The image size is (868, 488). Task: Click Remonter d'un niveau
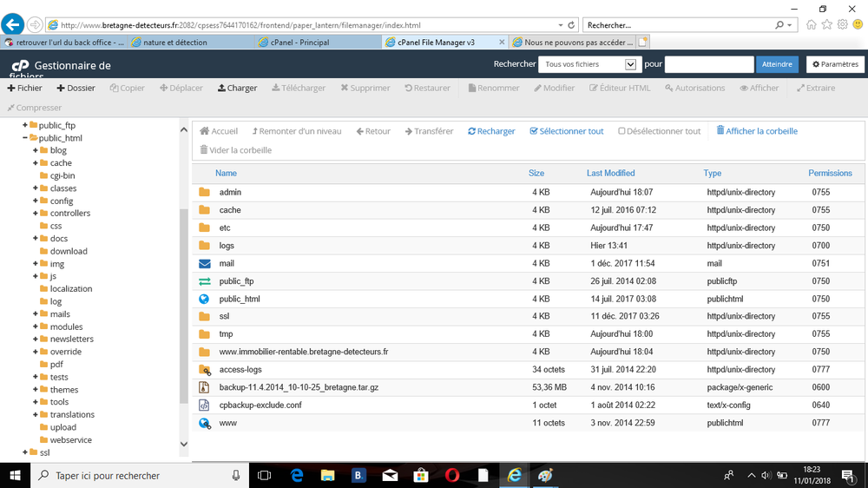(x=297, y=131)
